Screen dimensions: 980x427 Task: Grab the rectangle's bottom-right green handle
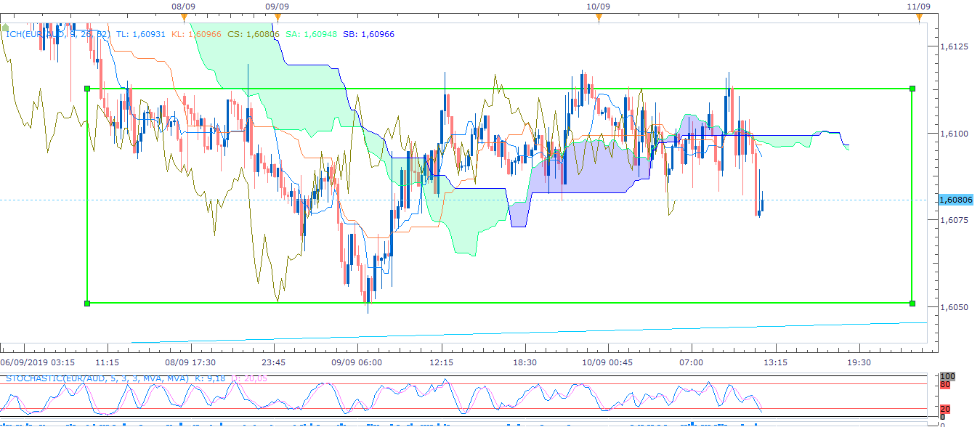click(x=912, y=303)
